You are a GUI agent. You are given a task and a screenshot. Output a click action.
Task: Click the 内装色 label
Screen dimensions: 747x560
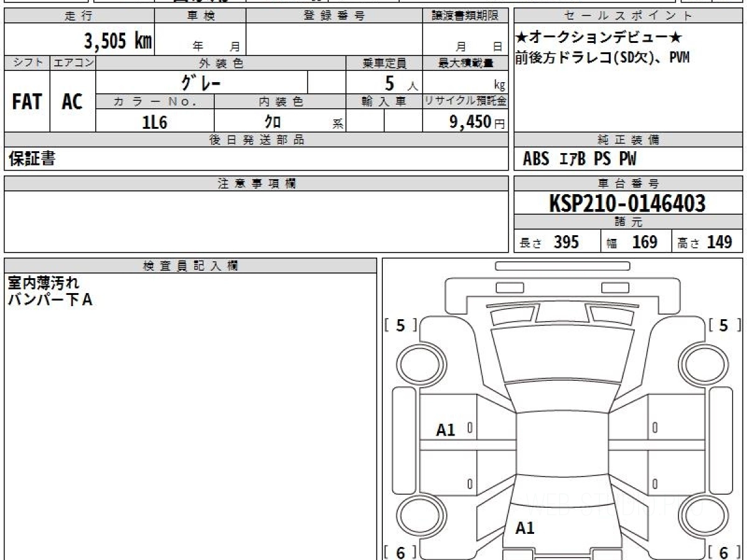tap(280, 101)
